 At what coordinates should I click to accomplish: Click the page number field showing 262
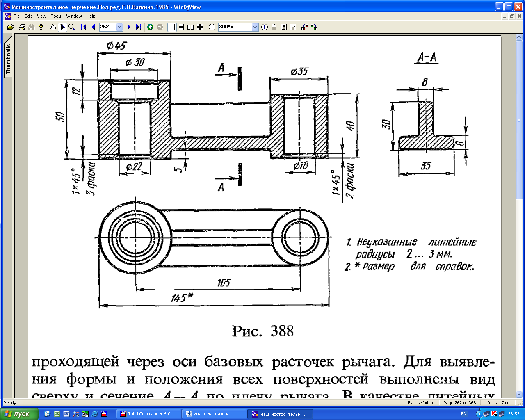point(108,27)
